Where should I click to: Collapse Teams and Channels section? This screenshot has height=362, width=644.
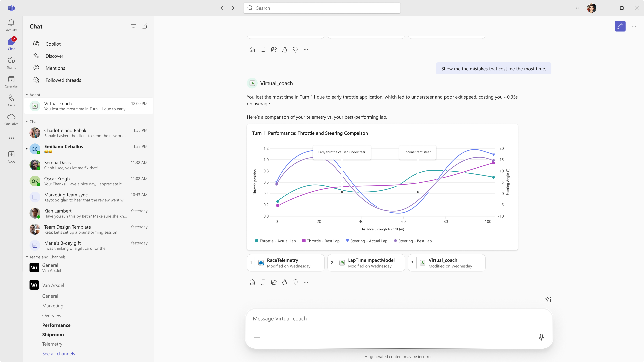(27, 257)
